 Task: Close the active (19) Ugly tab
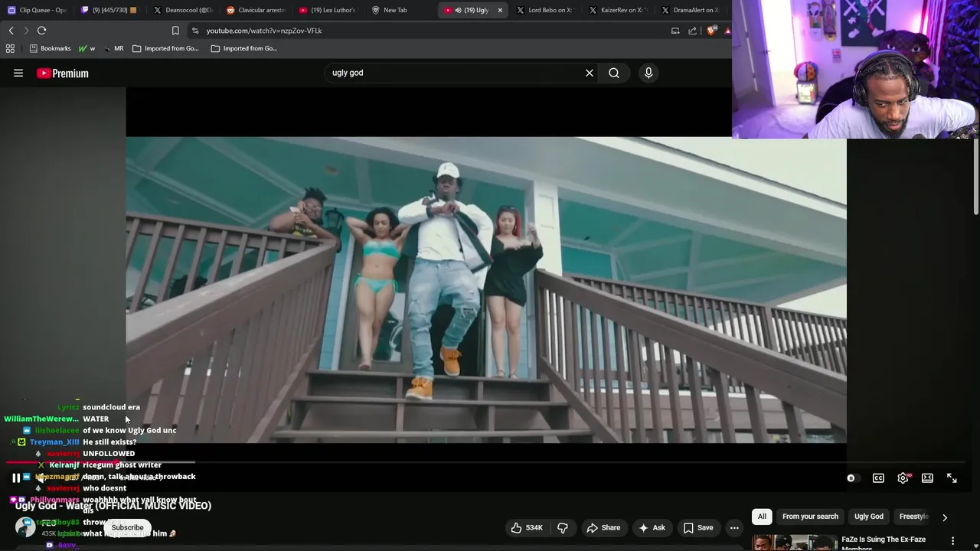point(500,10)
